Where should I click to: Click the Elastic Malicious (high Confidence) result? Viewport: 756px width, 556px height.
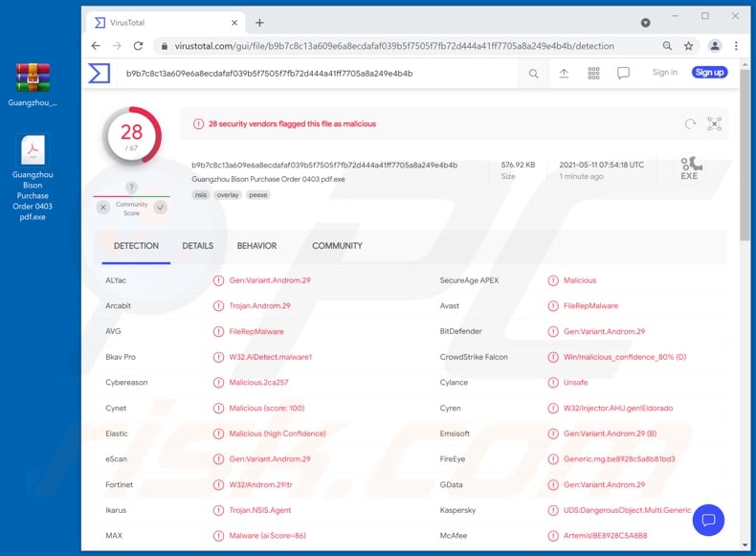278,434
